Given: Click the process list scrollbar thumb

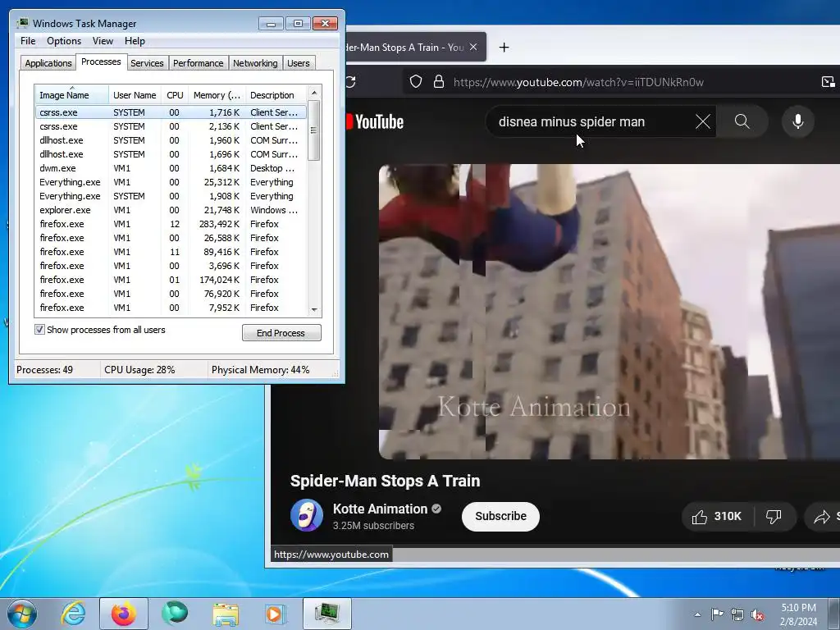Looking at the screenshot, I should (314, 130).
